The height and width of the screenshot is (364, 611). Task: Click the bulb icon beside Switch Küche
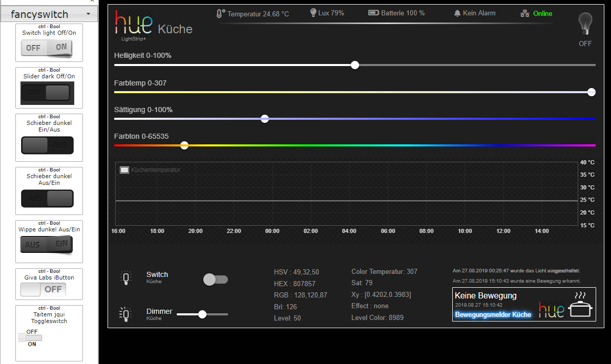point(126,278)
